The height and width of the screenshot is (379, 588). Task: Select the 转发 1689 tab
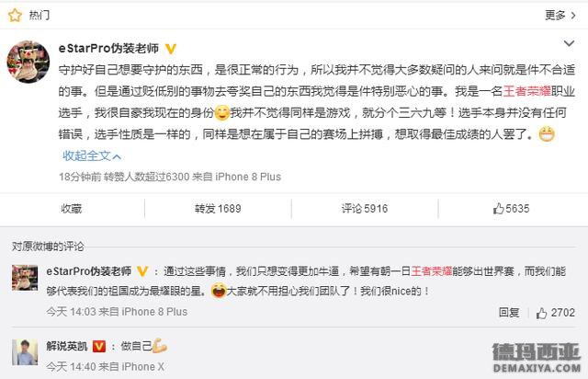point(218,209)
